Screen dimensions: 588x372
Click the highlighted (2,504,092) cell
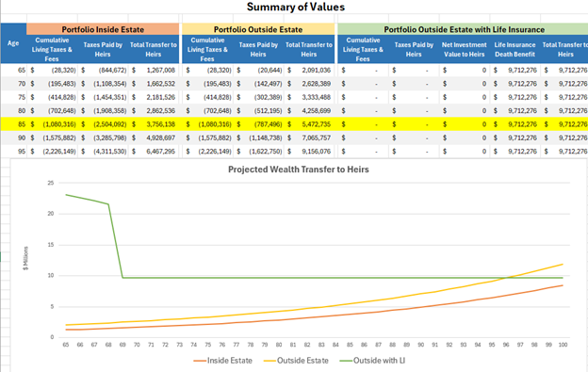103,124
